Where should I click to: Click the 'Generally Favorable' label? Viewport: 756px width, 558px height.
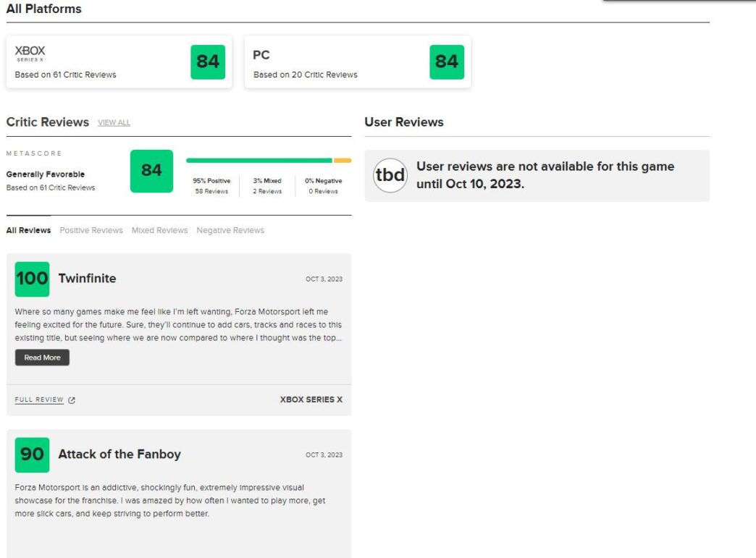coord(46,174)
